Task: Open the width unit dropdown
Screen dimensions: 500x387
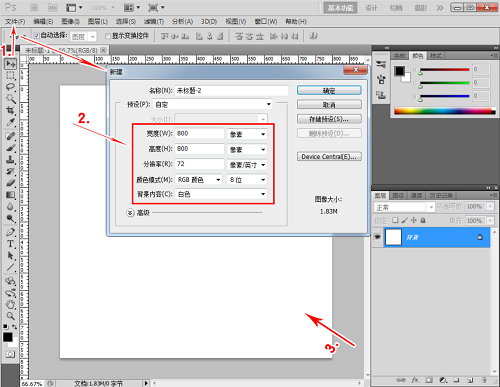Action: (247, 134)
